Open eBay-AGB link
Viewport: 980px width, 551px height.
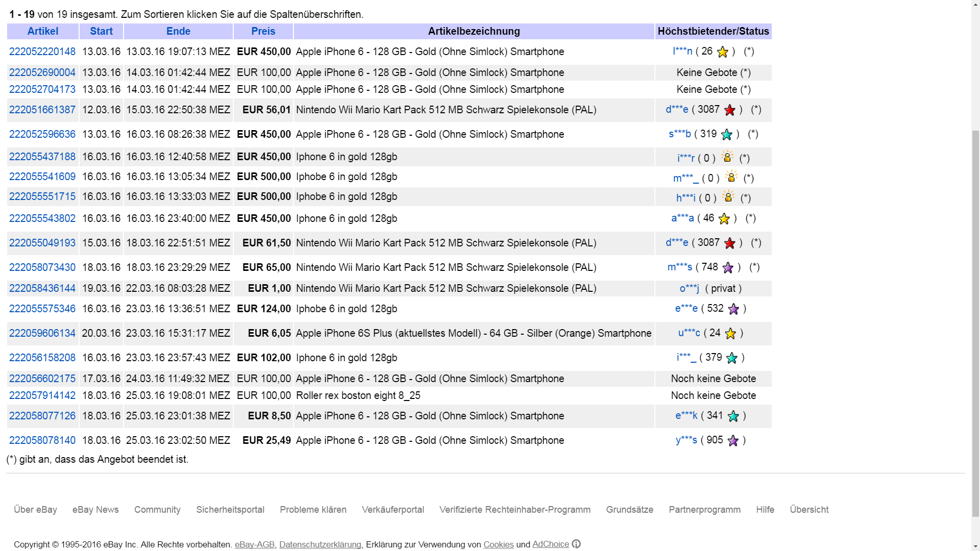[x=255, y=544]
